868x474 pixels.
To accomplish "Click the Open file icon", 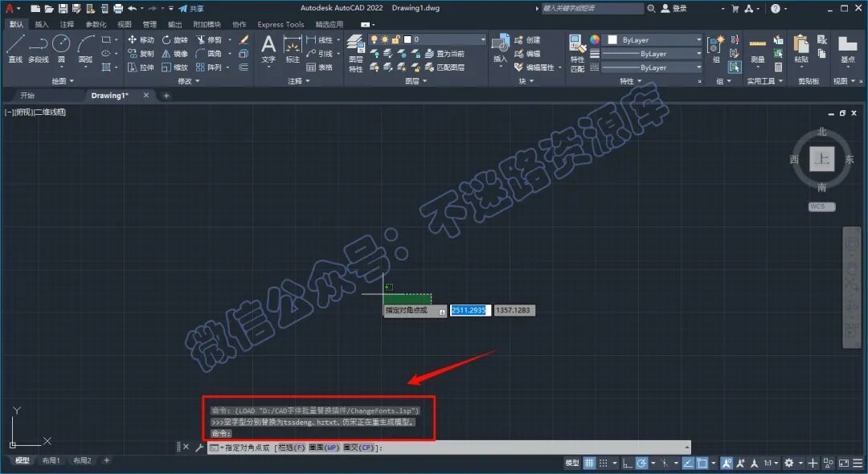I will 49,8.
